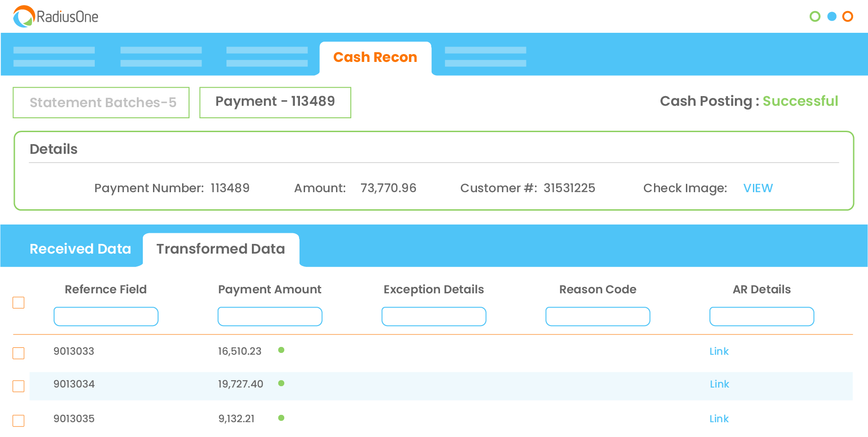The image size is (868, 437).
Task: Click the green status dot for row 9013035
Action: click(x=281, y=418)
